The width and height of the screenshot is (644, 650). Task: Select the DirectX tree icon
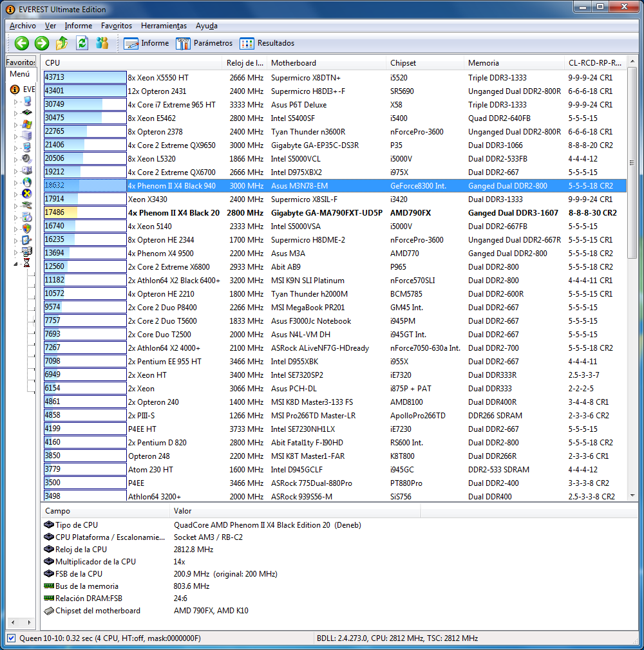click(27, 193)
